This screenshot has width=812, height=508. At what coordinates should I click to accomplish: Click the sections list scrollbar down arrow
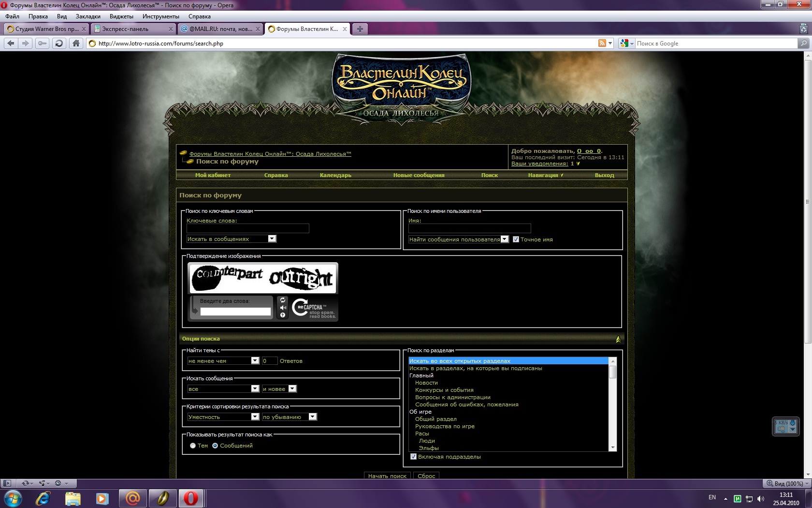pyautogui.click(x=613, y=448)
